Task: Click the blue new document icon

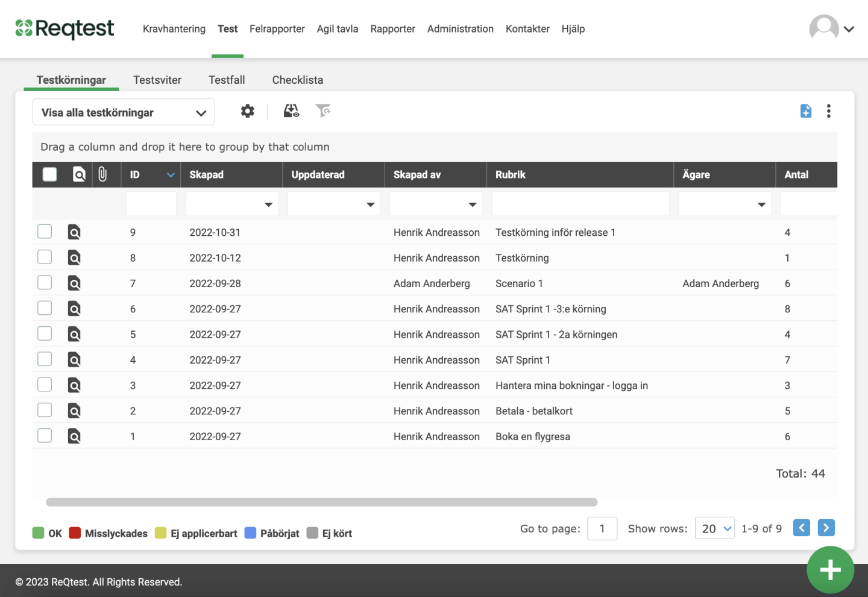Action: click(805, 111)
